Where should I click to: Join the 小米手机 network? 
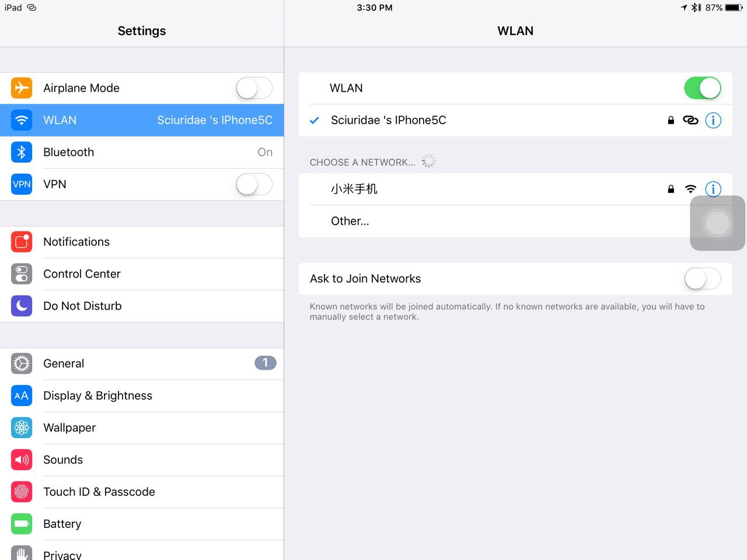point(515,189)
